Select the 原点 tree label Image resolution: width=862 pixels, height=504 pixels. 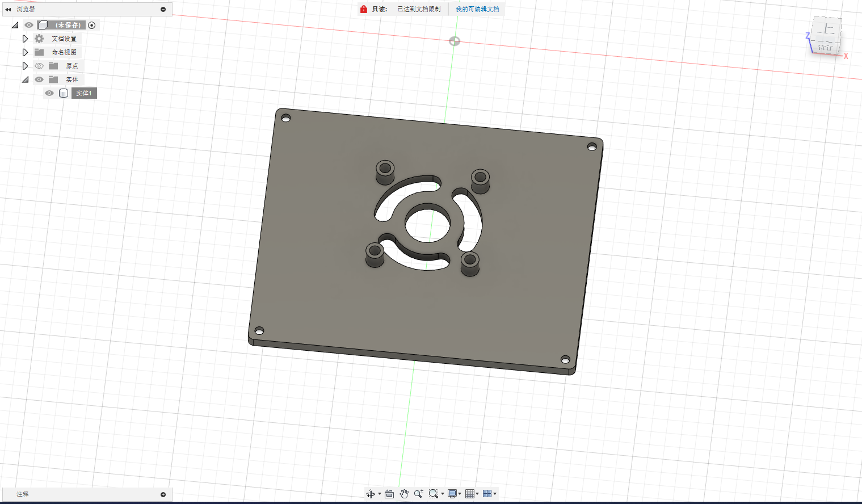72,66
